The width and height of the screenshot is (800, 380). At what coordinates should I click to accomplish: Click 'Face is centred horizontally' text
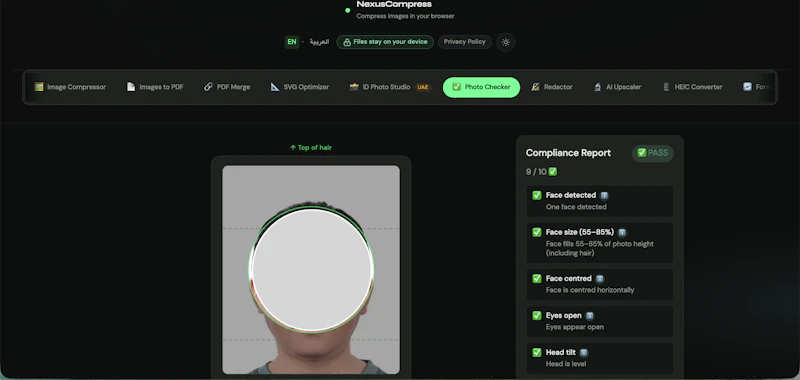tap(590, 290)
